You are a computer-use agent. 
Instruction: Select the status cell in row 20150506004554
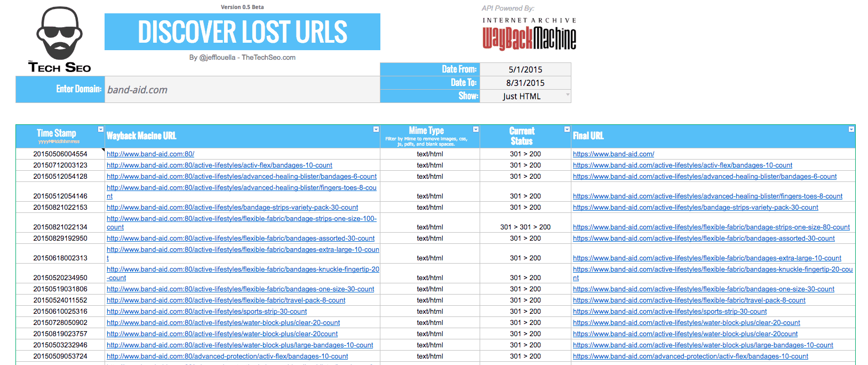coord(525,154)
